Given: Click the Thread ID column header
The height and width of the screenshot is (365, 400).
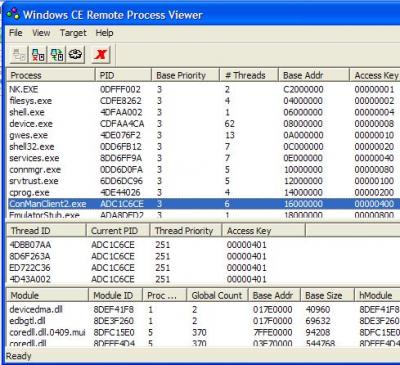Looking at the screenshot, I should pyautogui.click(x=46, y=231).
